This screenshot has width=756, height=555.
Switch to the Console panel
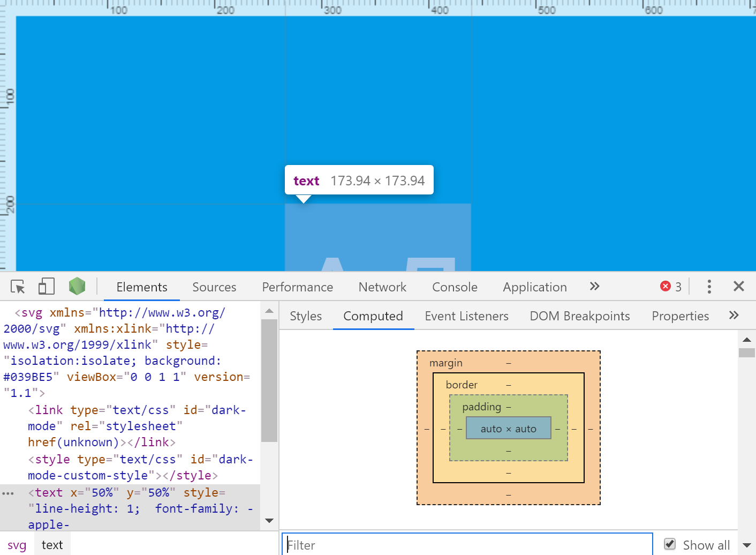(454, 287)
